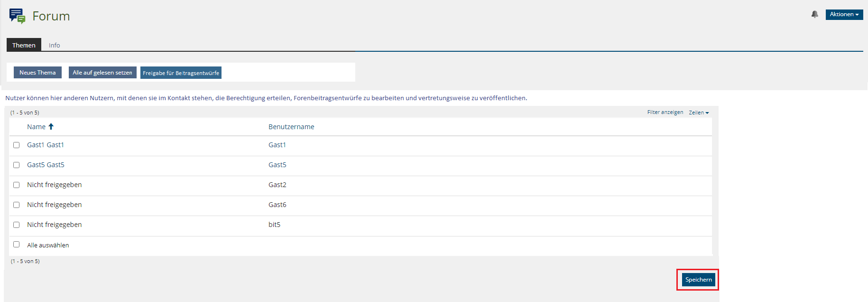Switch to the Themen tab
This screenshot has height=302, width=868.
(x=24, y=45)
